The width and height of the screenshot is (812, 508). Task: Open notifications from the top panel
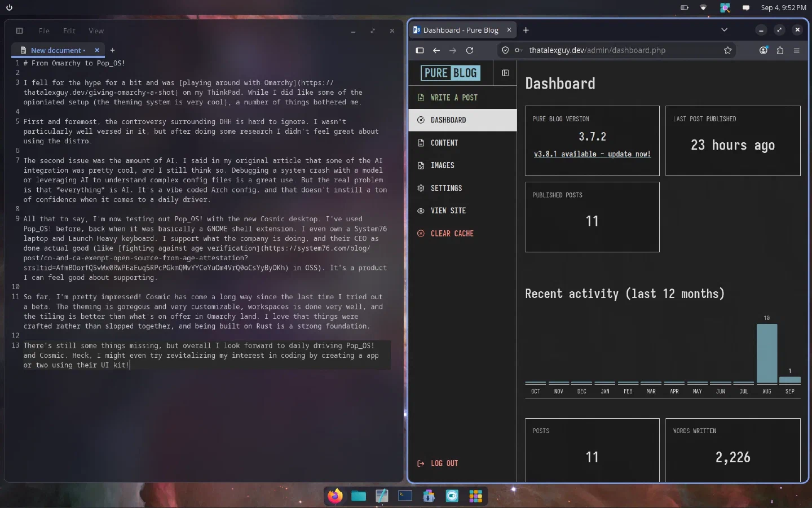pos(746,8)
